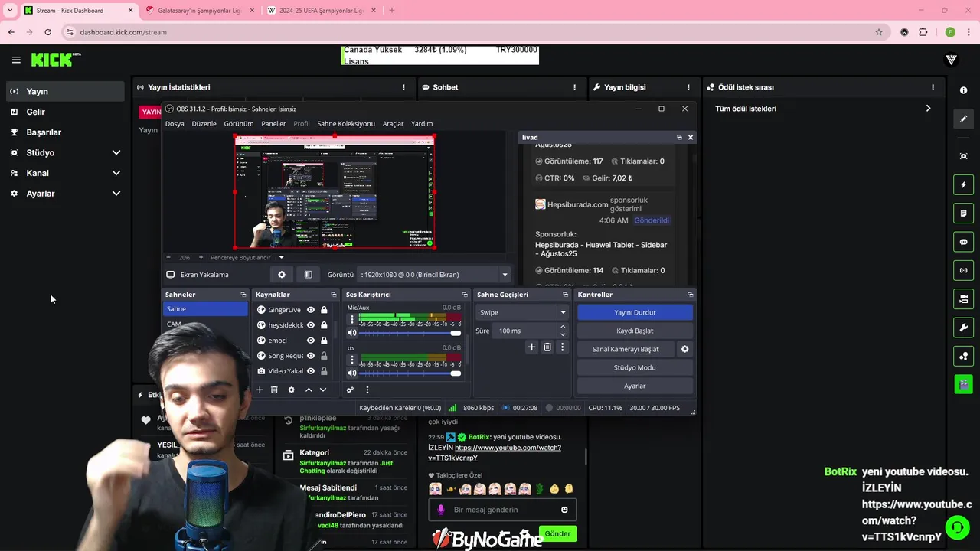Click the document icon in right sidebar
Image resolution: width=980 pixels, height=551 pixels.
click(963, 213)
